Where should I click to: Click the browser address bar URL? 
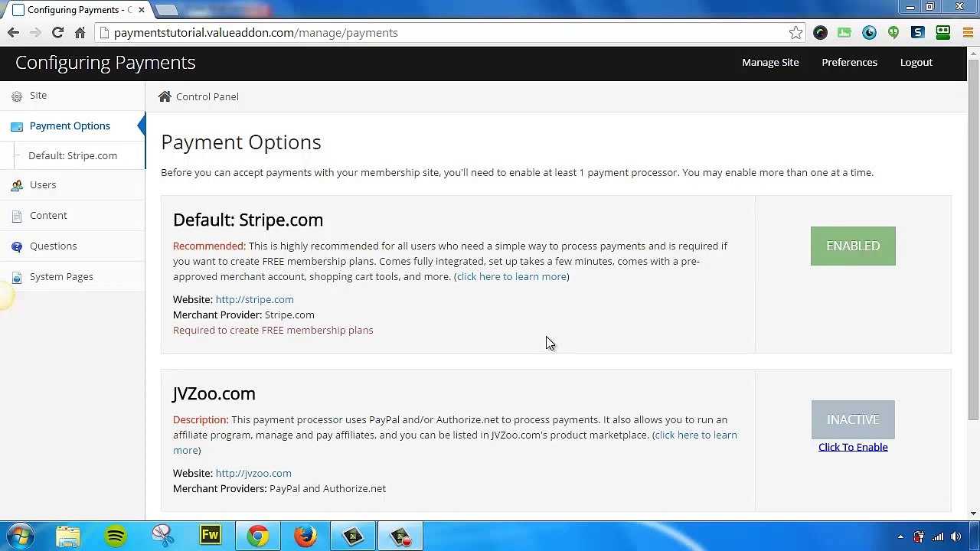(x=256, y=33)
